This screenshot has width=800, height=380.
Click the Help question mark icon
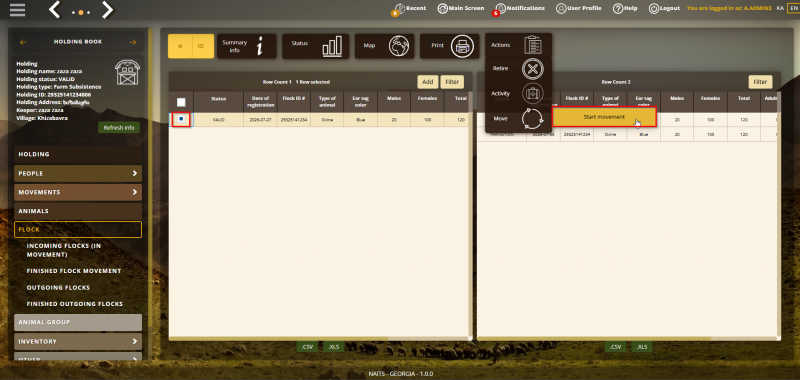click(618, 9)
